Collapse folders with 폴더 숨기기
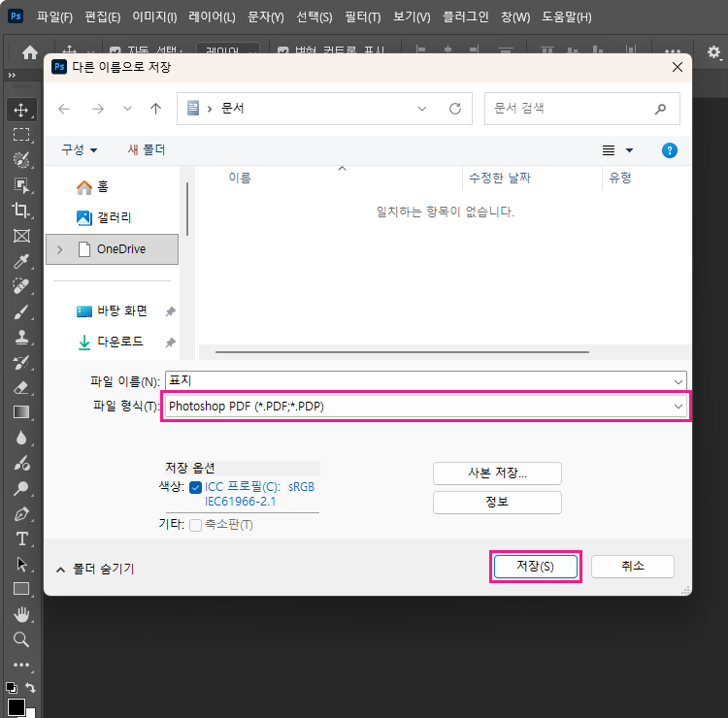Screen dimensions: 728x718 click(x=95, y=570)
